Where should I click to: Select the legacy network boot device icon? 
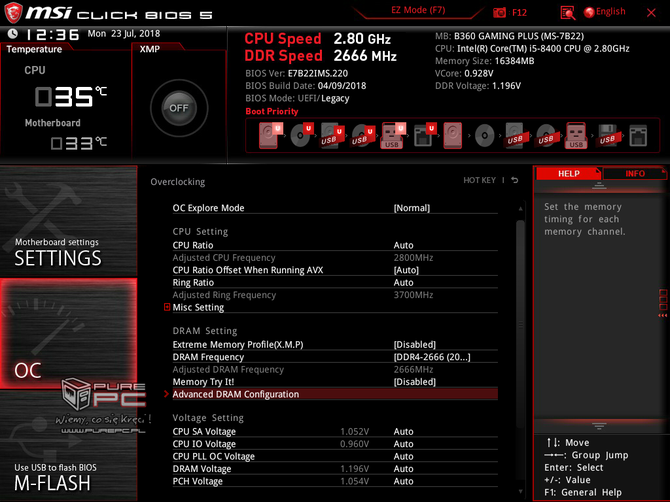(x=638, y=135)
